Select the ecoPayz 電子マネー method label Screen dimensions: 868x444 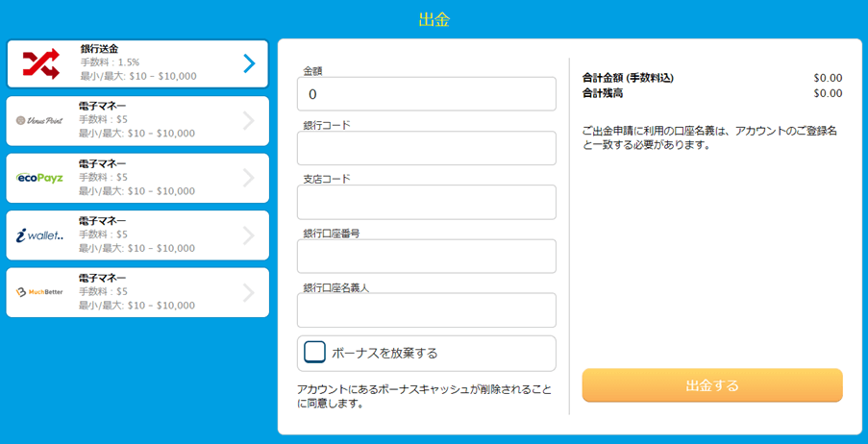tap(102, 163)
